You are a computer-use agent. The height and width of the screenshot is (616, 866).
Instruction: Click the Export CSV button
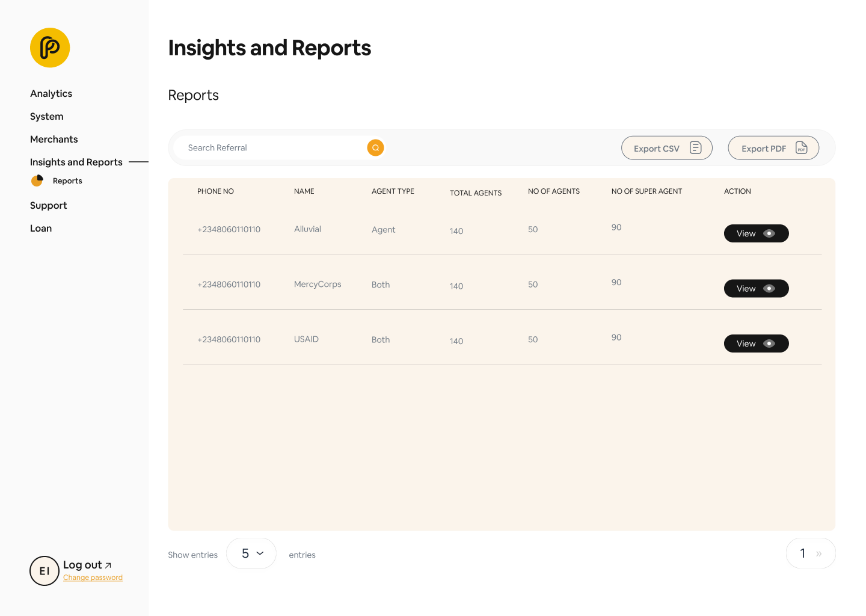click(x=667, y=148)
